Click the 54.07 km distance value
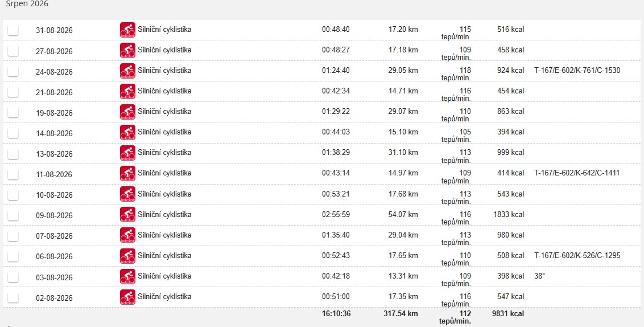Screen dimensions: 644x327 click(x=403, y=214)
